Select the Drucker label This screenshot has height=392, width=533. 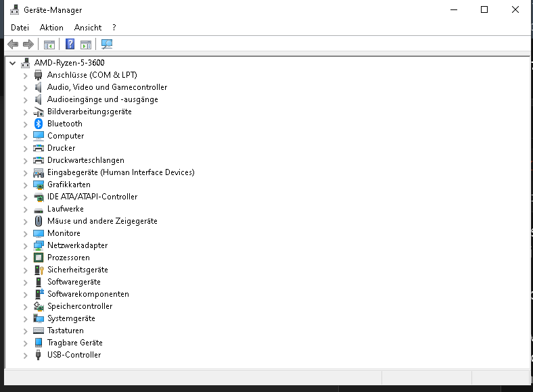tap(61, 148)
